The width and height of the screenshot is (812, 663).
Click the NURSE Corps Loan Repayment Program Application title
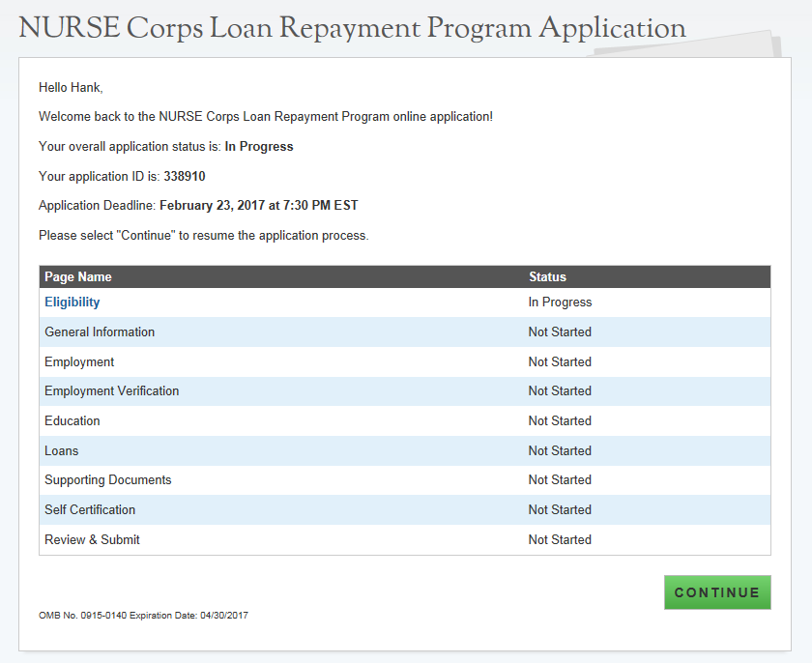[x=352, y=28]
